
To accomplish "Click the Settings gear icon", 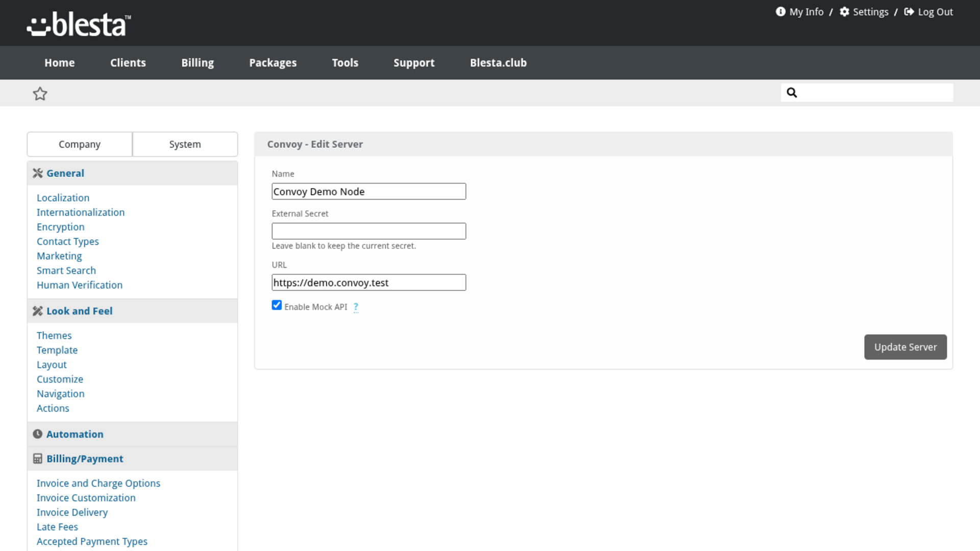I will [845, 12].
